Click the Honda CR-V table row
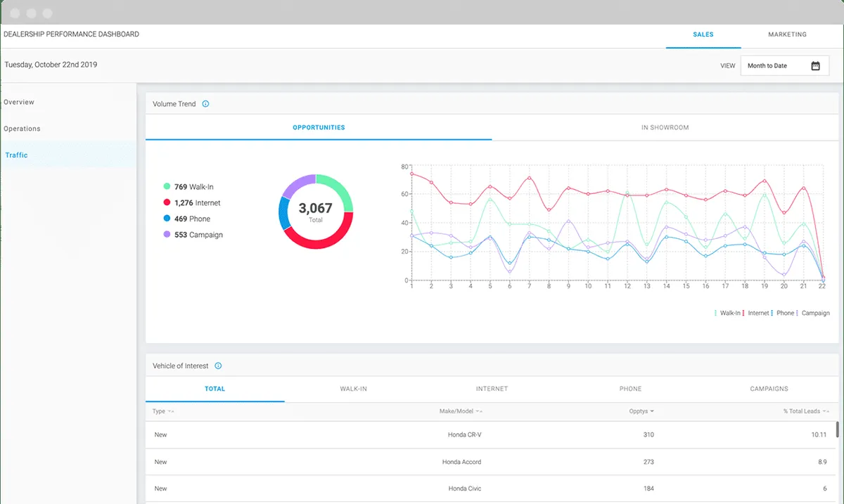 coord(464,435)
